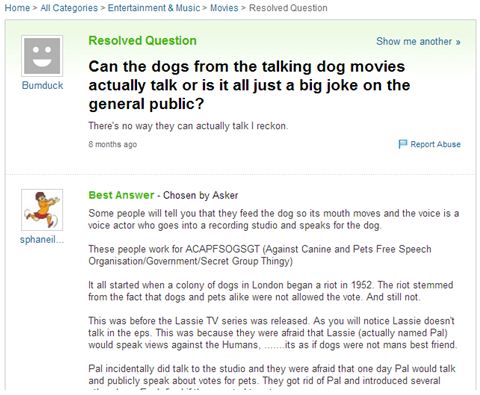Click the Chosen by Asker label
Image resolution: width=480 pixels, height=395 pixels.
tap(200, 195)
